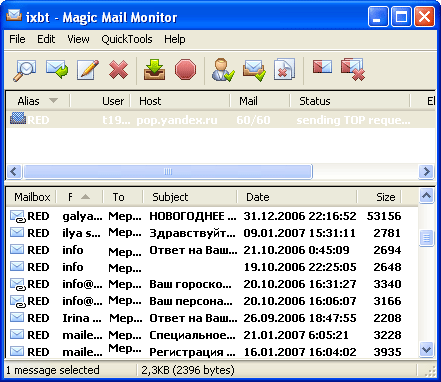Click size value 3935

[387, 352]
